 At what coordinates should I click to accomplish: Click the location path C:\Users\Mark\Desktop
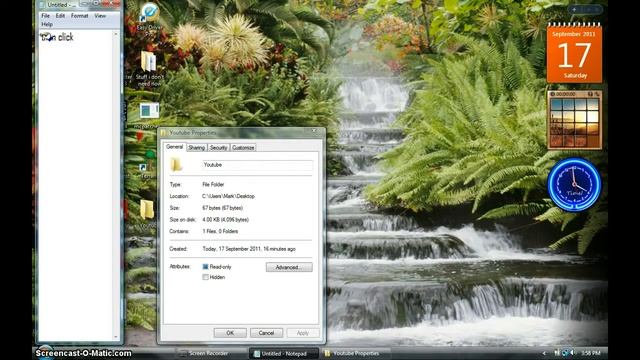pos(228,196)
